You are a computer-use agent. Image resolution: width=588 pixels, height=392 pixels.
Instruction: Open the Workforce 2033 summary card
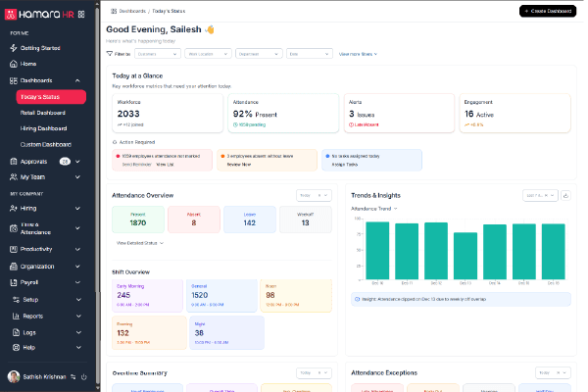168,114
